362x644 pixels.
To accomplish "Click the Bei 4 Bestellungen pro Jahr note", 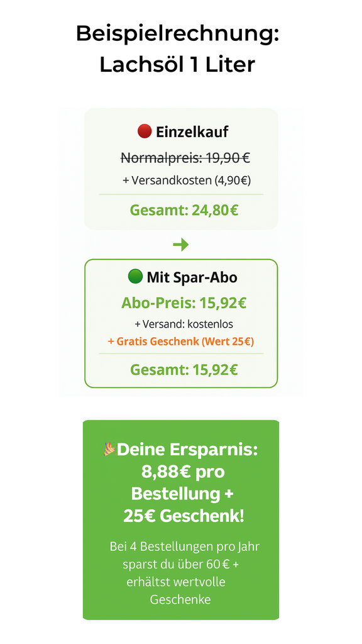I will pos(185,547).
